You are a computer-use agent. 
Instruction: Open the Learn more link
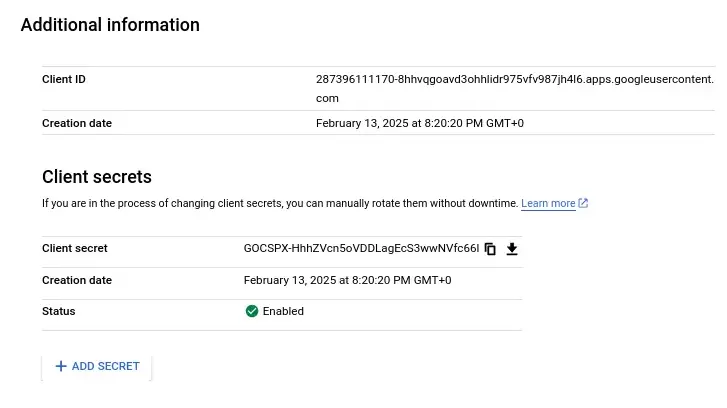pyautogui.click(x=548, y=203)
